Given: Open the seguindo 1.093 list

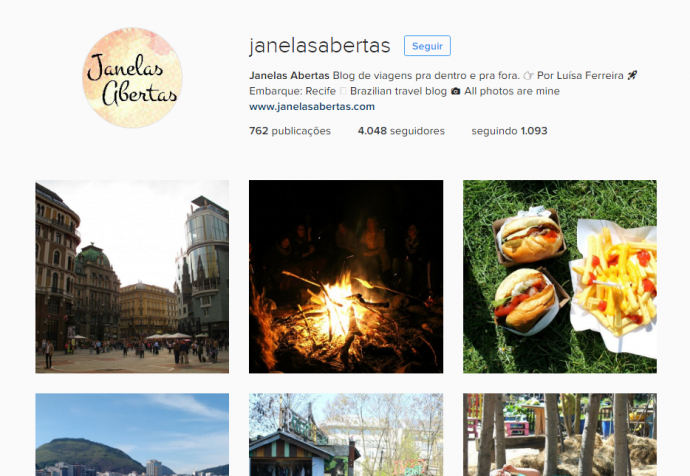Looking at the screenshot, I should click(x=509, y=131).
